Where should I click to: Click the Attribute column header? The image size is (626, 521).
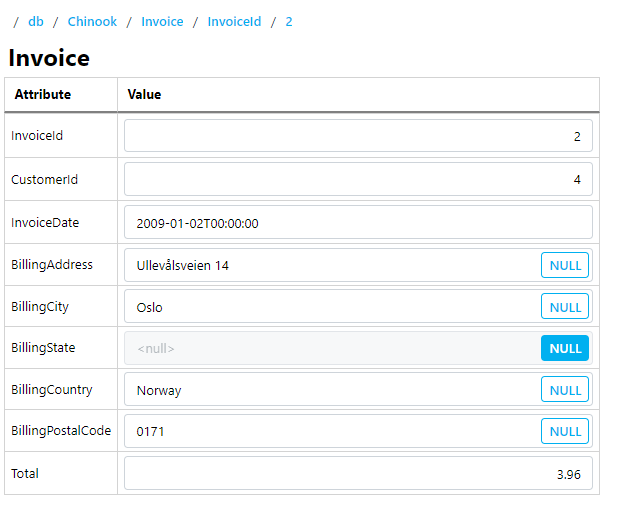point(43,95)
